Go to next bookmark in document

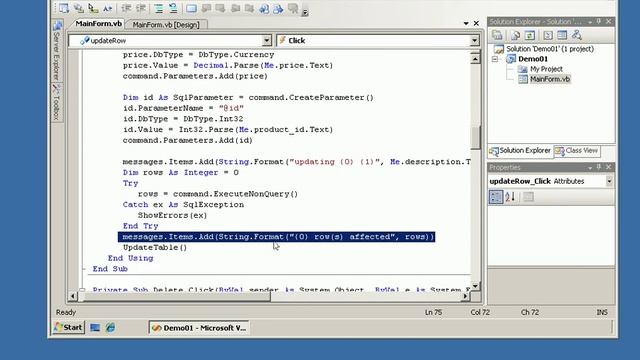click(278, 8)
